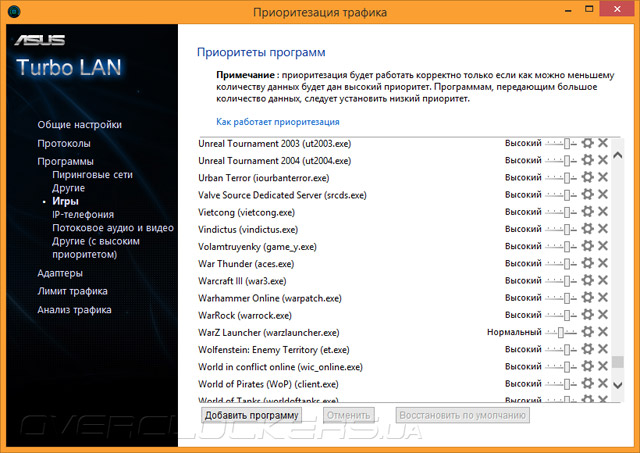Remove Volamtruyenky (game_y.exe) entry

pos(603,246)
